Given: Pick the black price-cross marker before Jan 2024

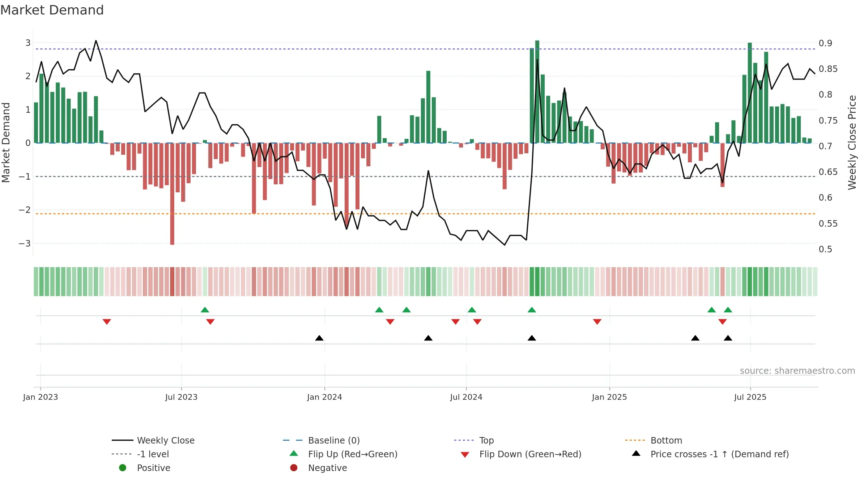Looking at the screenshot, I should tap(319, 338).
